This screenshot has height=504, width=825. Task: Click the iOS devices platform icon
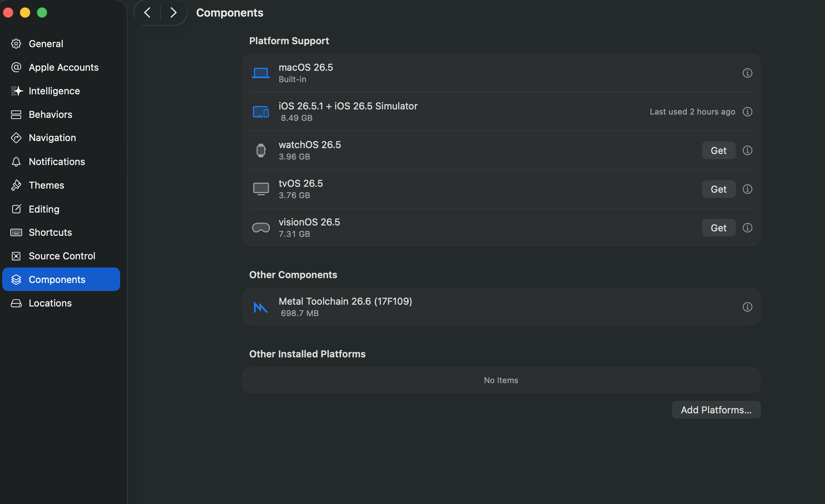tap(261, 112)
